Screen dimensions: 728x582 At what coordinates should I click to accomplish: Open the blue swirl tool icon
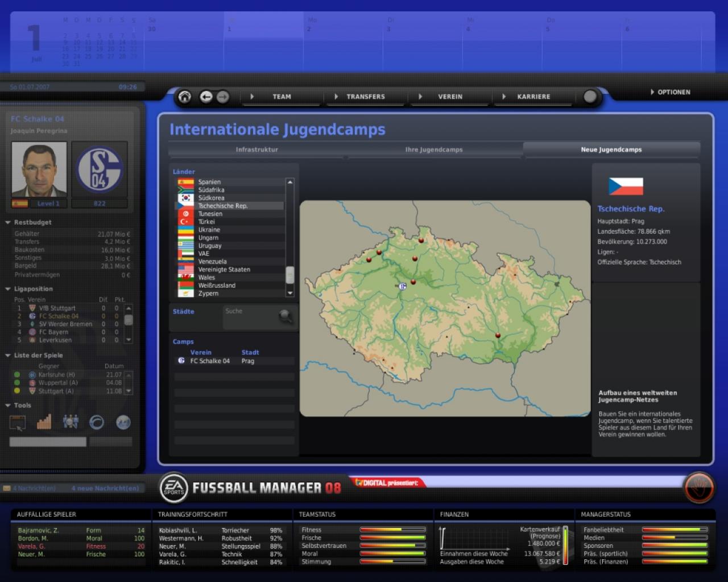pos(97,422)
